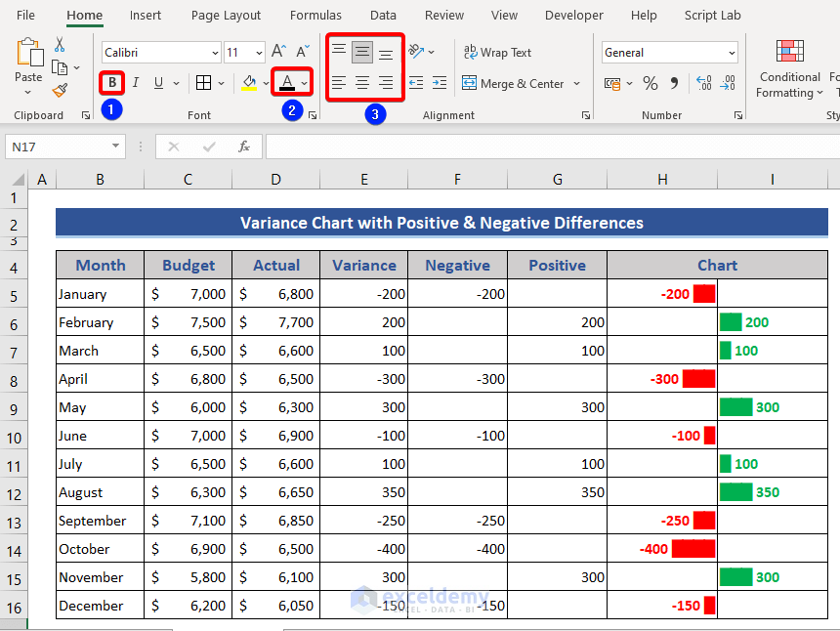The width and height of the screenshot is (840, 631).
Task: Click the Cut scissors icon
Action: [60, 45]
